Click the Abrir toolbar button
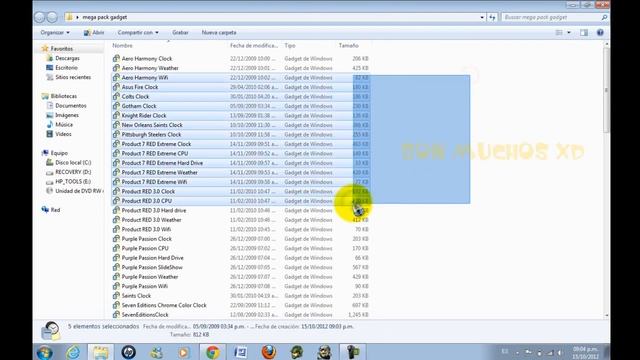Viewport: 640px width, 360px height. tap(94, 33)
